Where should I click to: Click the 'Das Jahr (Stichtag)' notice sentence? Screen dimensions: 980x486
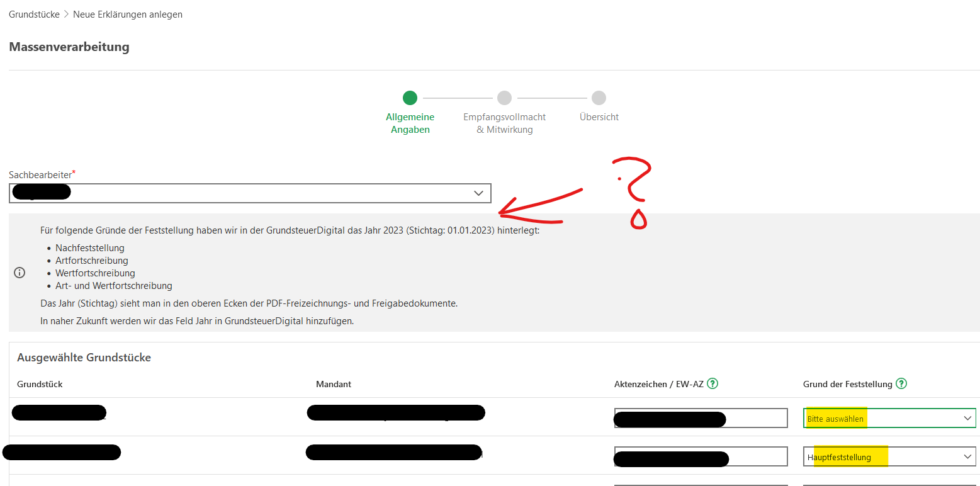point(249,303)
